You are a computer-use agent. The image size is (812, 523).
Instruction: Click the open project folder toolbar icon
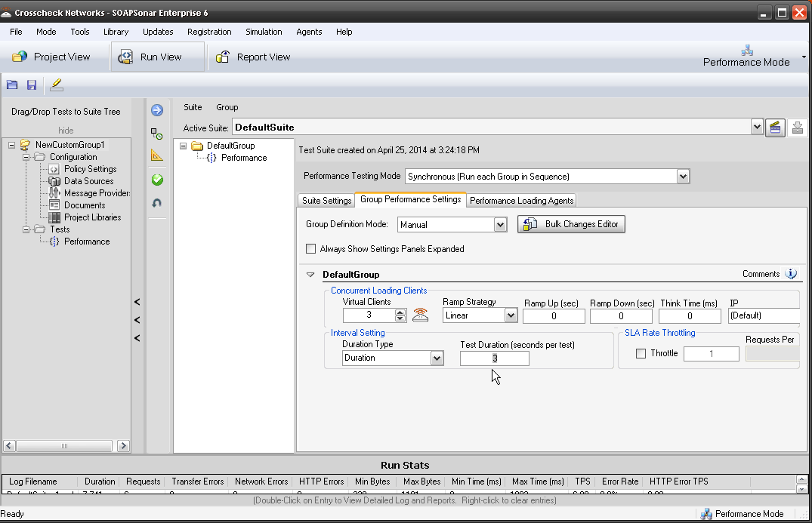[x=12, y=85]
